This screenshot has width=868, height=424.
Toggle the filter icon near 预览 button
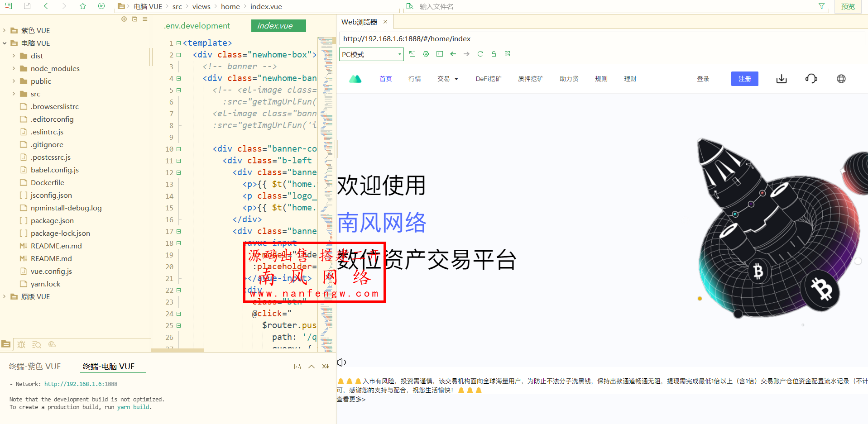[x=821, y=6]
